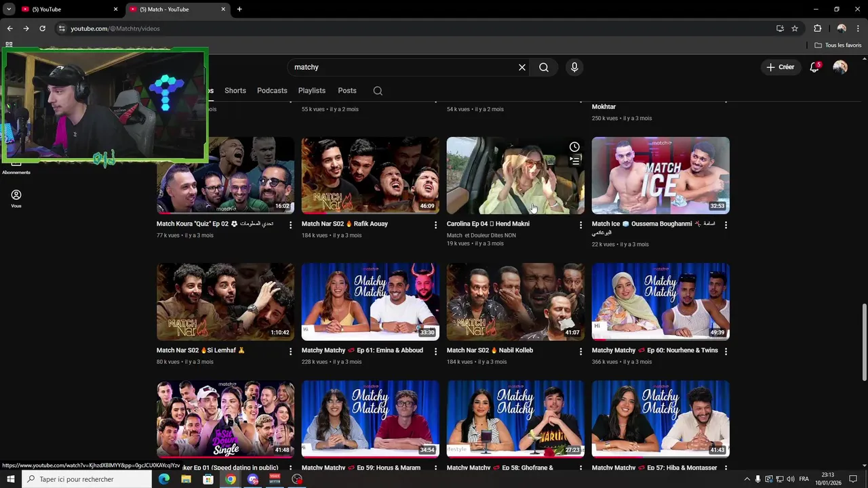Clear the search box with the X icon
Image resolution: width=868 pixels, height=488 pixels.
522,67
